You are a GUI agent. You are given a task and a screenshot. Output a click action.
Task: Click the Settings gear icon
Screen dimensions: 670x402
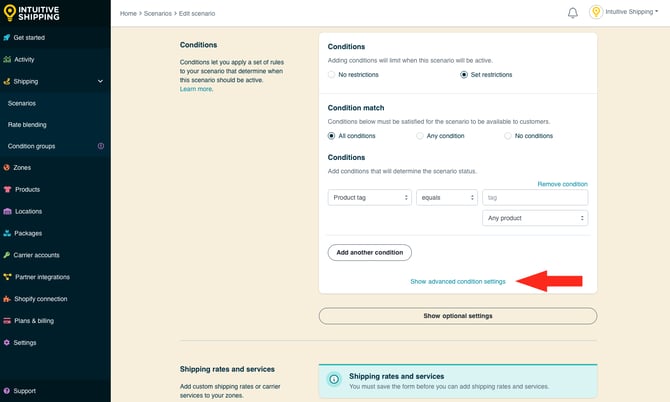[8, 343]
